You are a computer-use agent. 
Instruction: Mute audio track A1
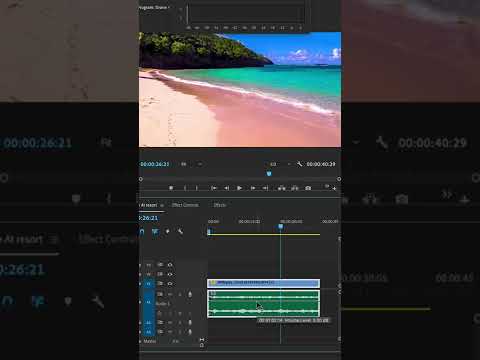point(171,294)
